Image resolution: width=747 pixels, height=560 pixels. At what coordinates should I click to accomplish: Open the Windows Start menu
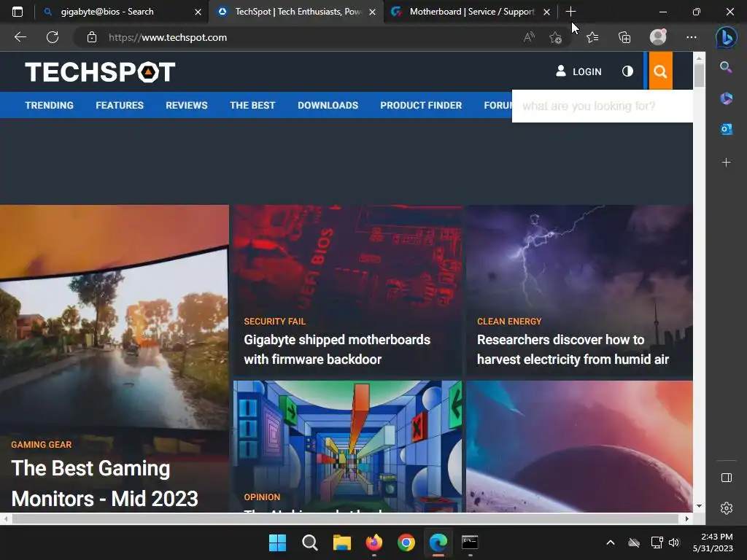[x=277, y=542]
